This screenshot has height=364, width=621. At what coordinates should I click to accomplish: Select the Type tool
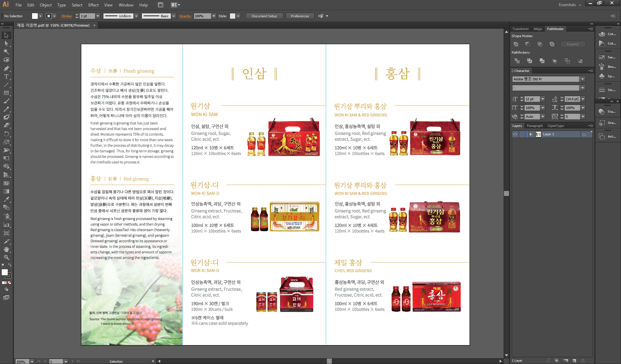tap(6, 77)
